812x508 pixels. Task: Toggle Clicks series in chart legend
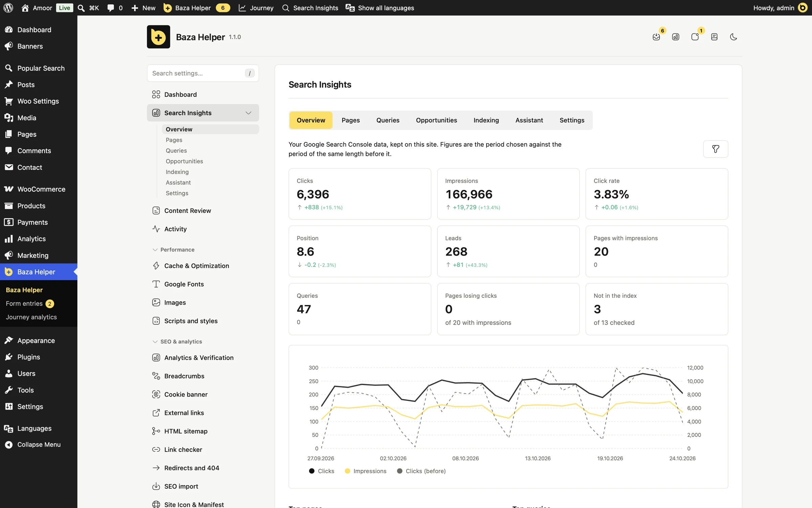coord(321,471)
